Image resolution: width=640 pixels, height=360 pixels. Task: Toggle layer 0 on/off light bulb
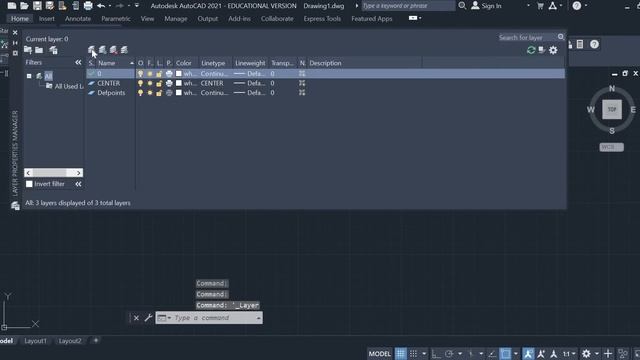coord(140,73)
